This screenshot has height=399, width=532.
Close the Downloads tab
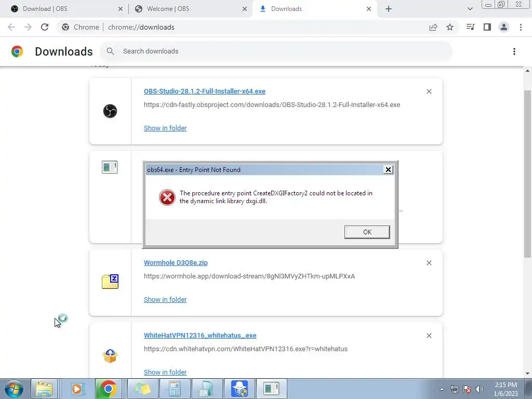click(369, 9)
